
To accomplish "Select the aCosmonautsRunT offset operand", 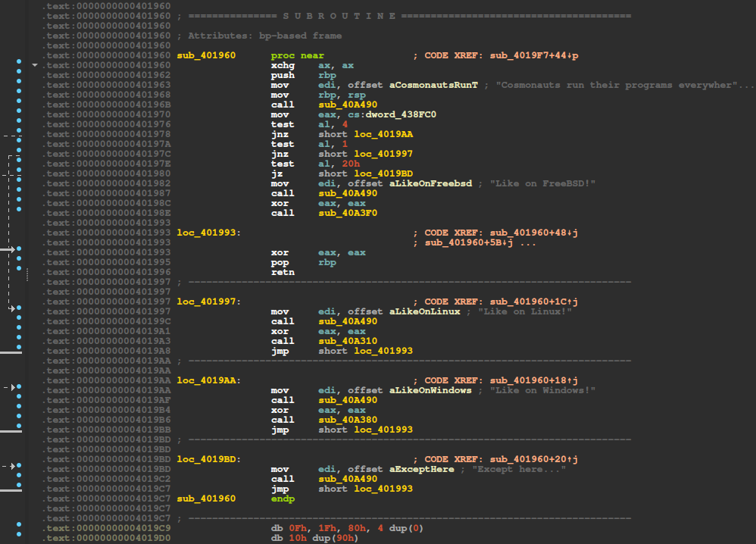I will pos(433,86).
